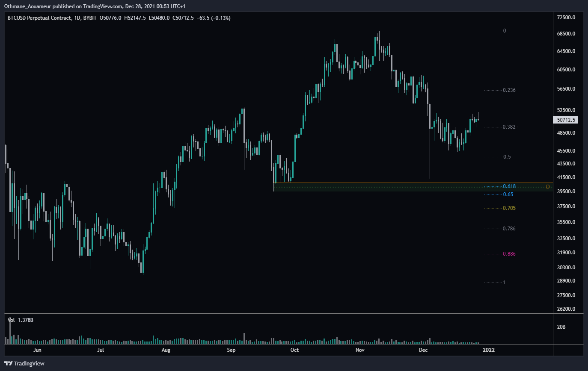
Task: Click the Nov label on the time axis
Action: [360, 350]
